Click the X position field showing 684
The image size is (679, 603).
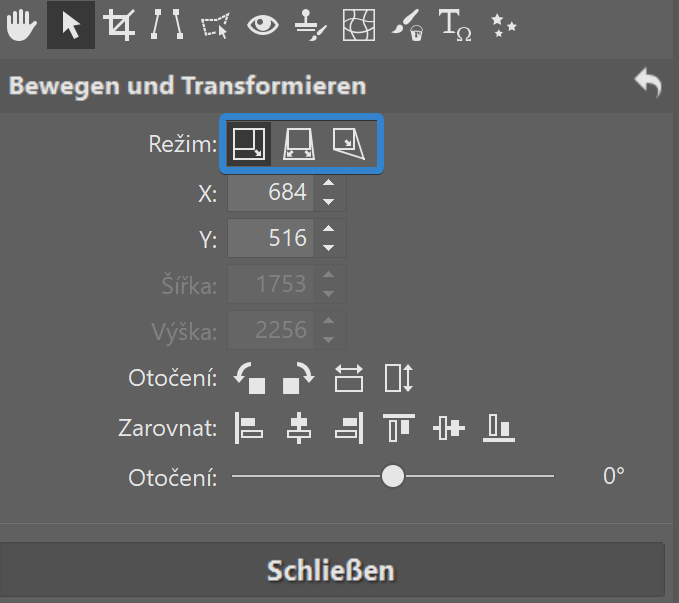coord(270,192)
